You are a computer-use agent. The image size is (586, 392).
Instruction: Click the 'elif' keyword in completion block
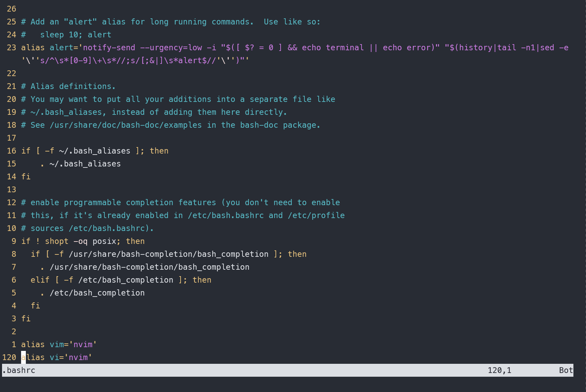[x=40, y=280]
